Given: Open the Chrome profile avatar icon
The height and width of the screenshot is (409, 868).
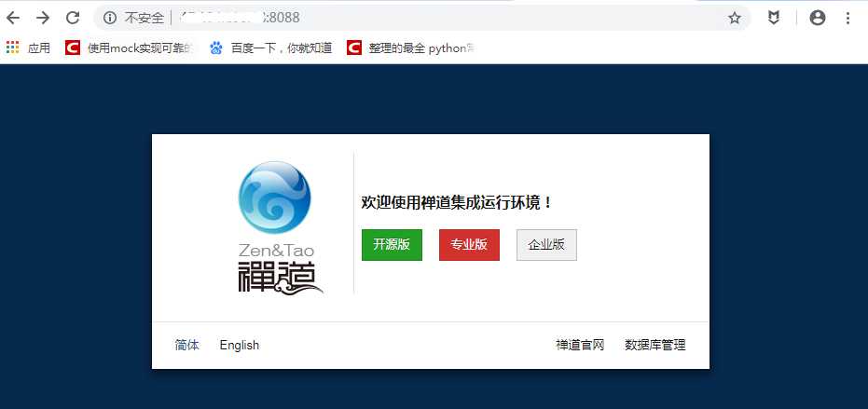Looking at the screenshot, I should click(x=817, y=19).
